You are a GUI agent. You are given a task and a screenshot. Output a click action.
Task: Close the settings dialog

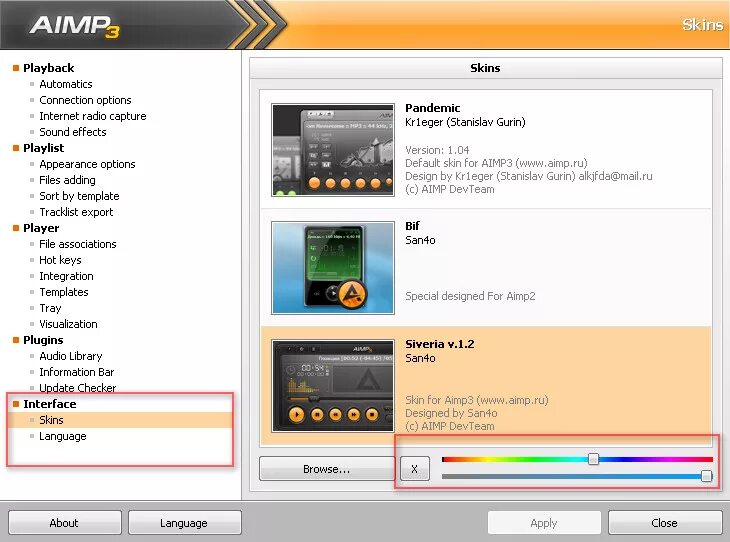tap(664, 523)
